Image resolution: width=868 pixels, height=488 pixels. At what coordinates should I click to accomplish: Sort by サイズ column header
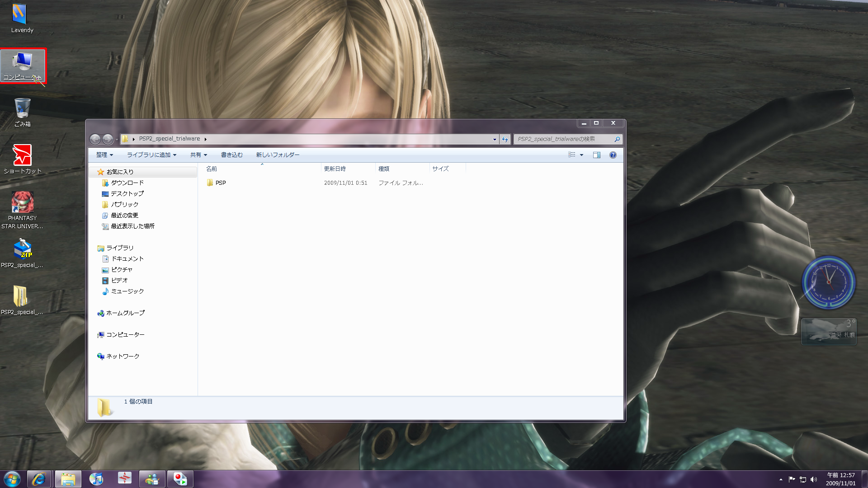tap(448, 169)
